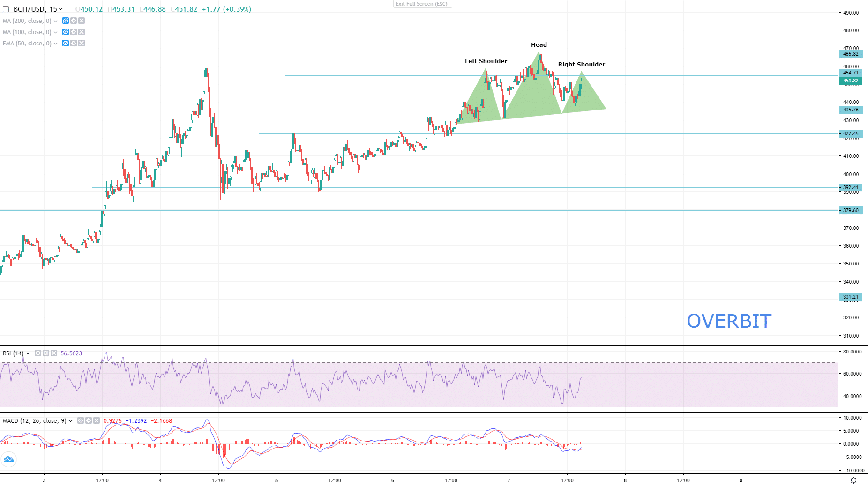Viewport: 868px width, 486px height.
Task: Click the 80.0000 RSI scale label
Action: (x=852, y=352)
